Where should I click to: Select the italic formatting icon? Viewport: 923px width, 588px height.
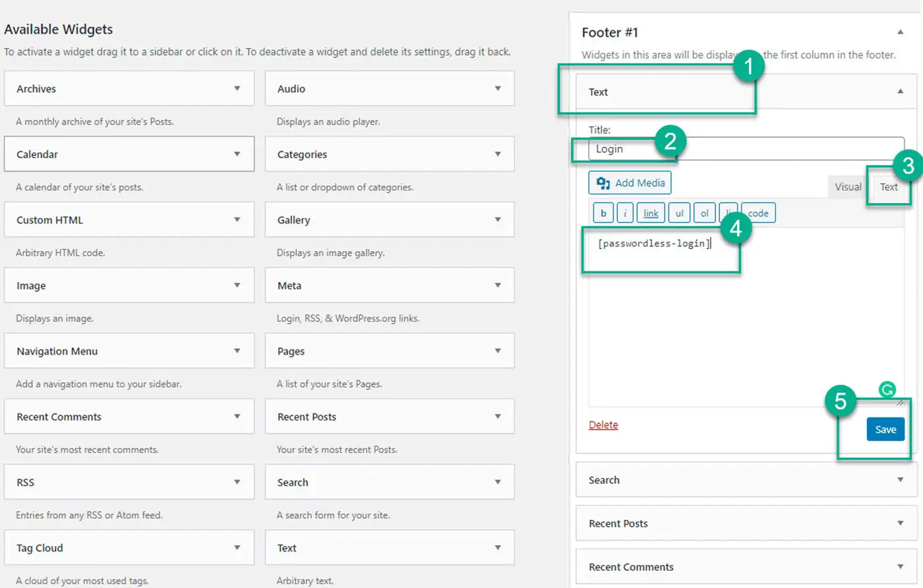[x=624, y=212]
